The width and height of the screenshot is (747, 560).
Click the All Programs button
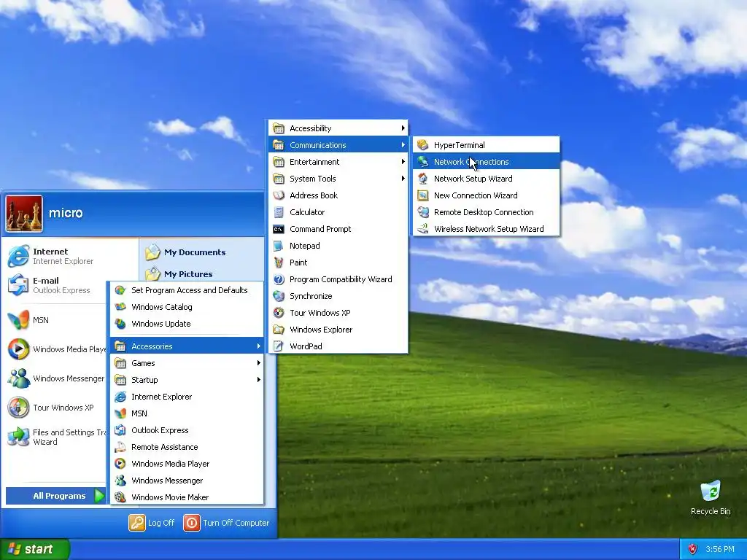pos(55,496)
